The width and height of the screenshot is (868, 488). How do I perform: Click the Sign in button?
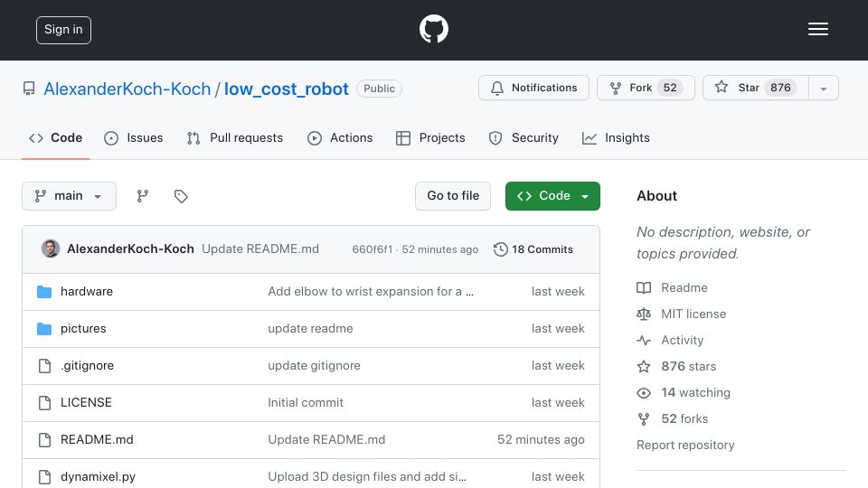coord(63,30)
